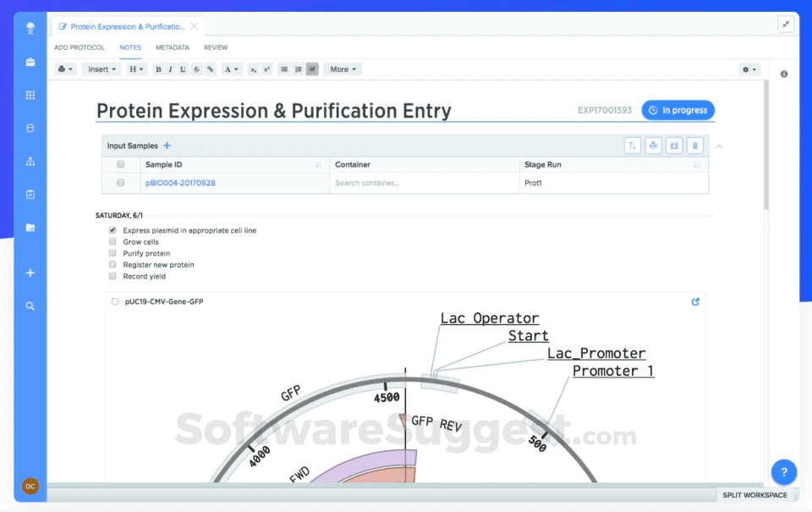Click the In progress status button

[678, 110]
